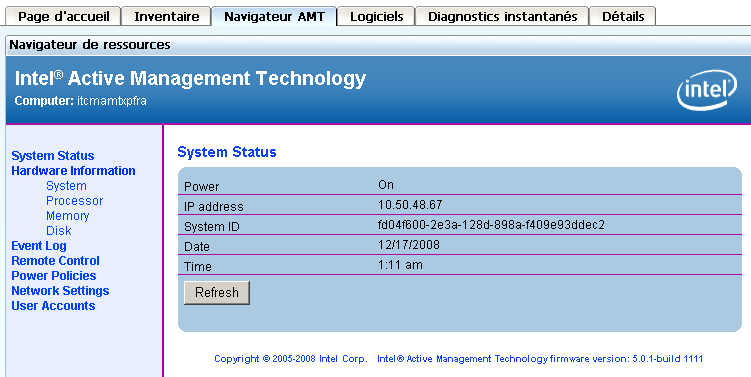The width and height of the screenshot is (751, 377).
Task: Open the Event Log page
Action: pyautogui.click(x=39, y=246)
